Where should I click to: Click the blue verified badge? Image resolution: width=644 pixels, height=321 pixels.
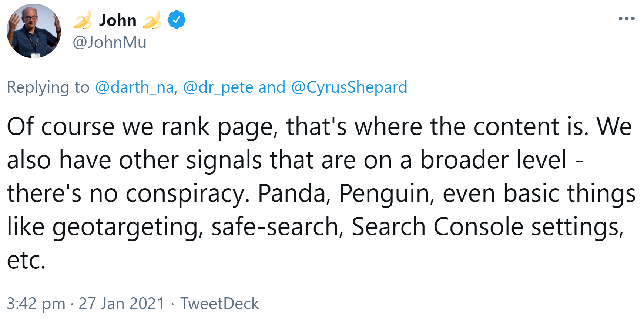click(x=177, y=20)
